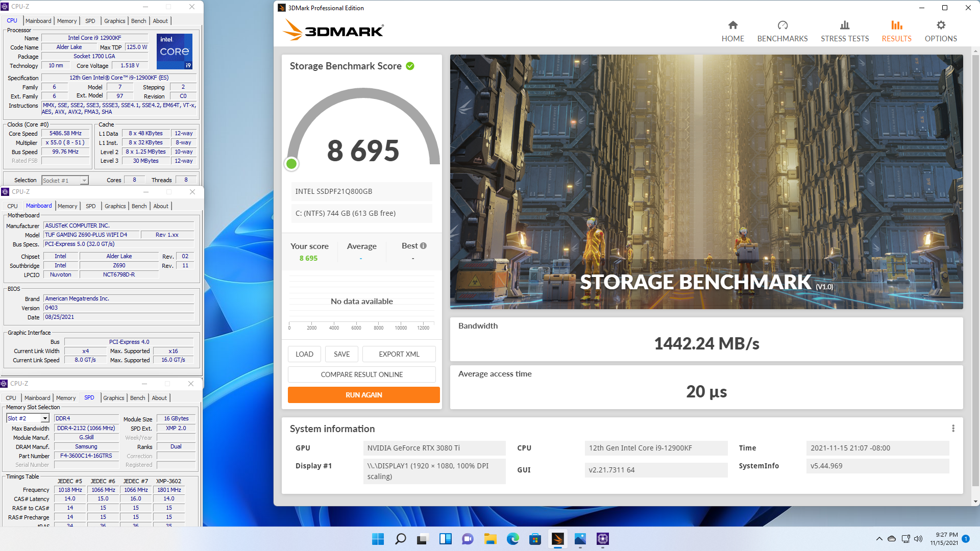The height and width of the screenshot is (551, 980).
Task: Click the info icon next to Best
Action: coord(423,246)
